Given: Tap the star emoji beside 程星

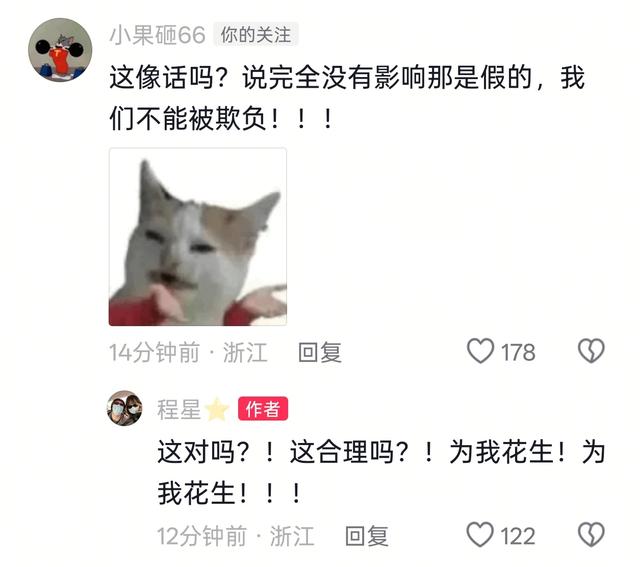Looking at the screenshot, I should (x=217, y=409).
